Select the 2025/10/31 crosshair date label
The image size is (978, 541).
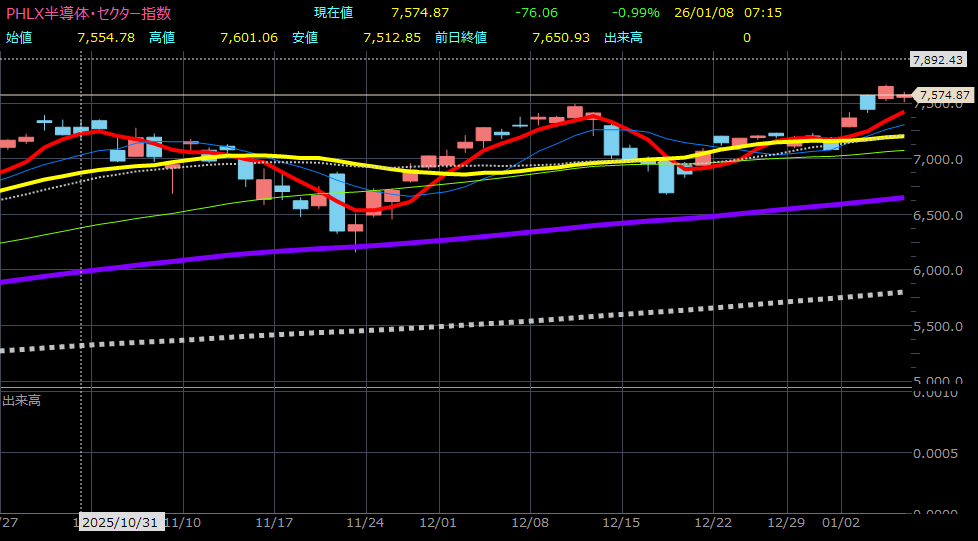point(118,522)
